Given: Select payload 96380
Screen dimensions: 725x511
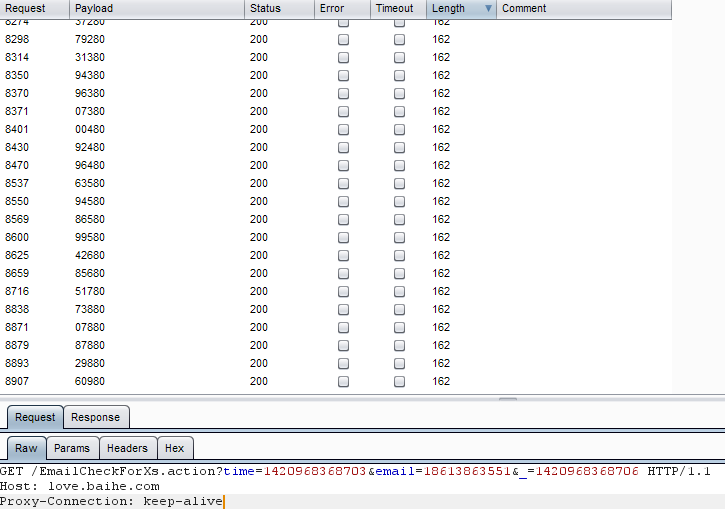Looking at the screenshot, I should [x=90, y=93].
